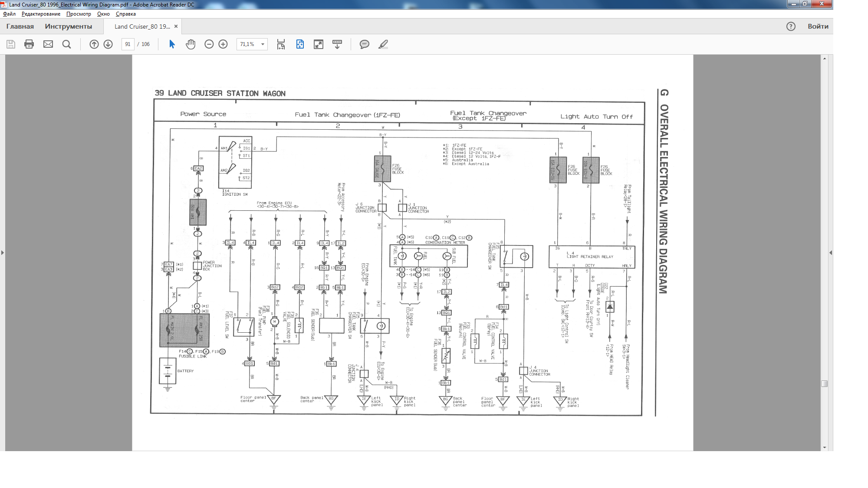Switch to the Инструменты tab
The height and width of the screenshot is (488, 868).
coord(69,26)
